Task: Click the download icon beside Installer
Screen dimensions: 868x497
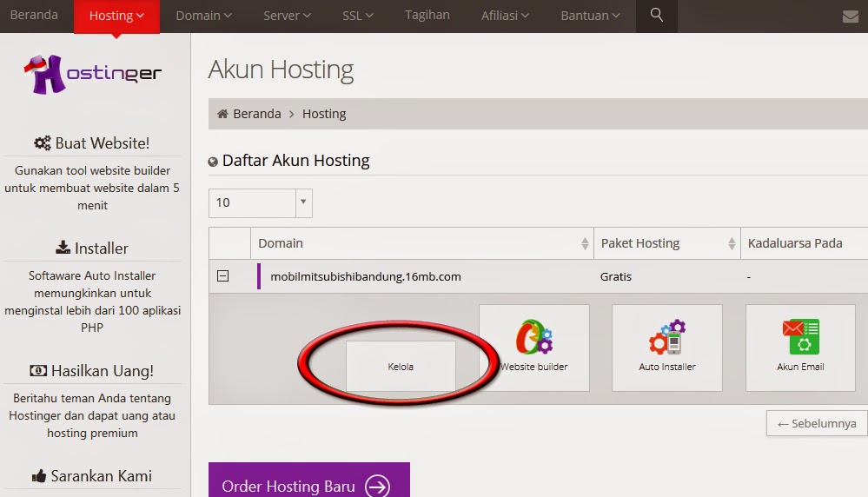Action: click(63, 248)
